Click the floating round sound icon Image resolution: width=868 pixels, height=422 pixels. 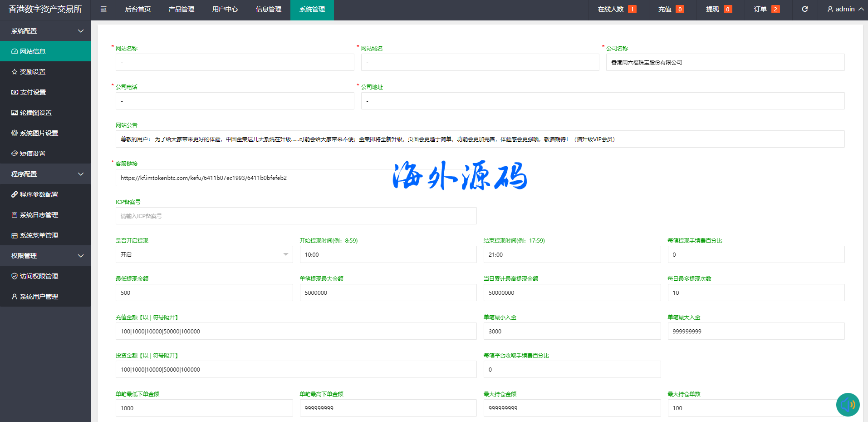[x=848, y=404]
